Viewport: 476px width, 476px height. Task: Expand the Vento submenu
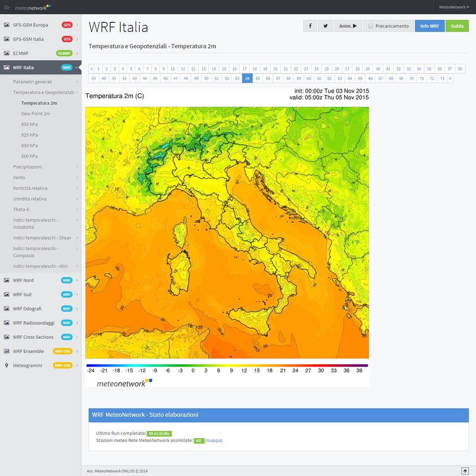tap(41, 178)
